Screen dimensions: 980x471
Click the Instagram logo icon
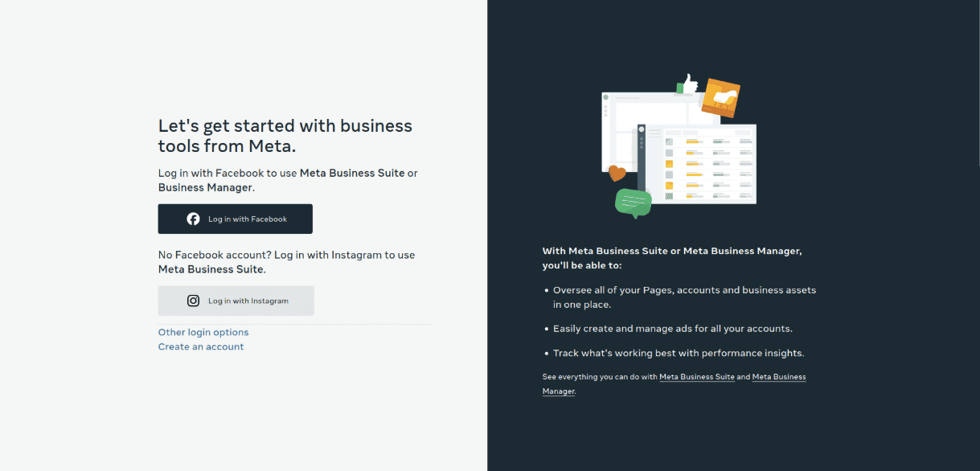(x=193, y=301)
